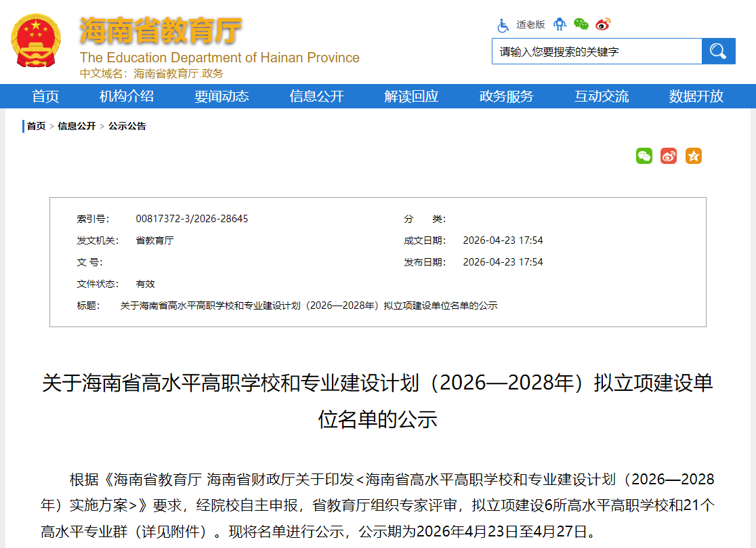Share the article via the green WeChat icon
This screenshot has width=756, height=548.
point(644,156)
